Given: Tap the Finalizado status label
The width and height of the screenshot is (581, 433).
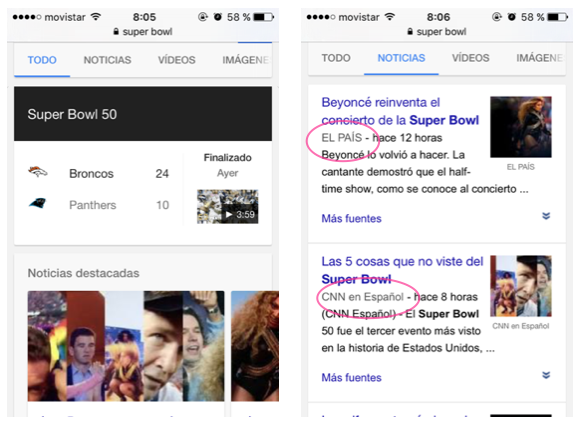Looking at the screenshot, I should pos(228,157).
